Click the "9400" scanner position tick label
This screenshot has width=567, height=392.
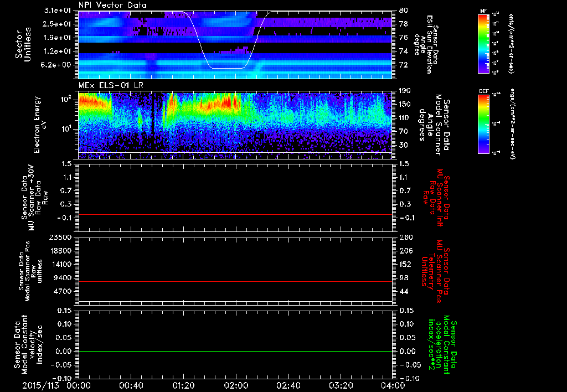tap(63, 278)
